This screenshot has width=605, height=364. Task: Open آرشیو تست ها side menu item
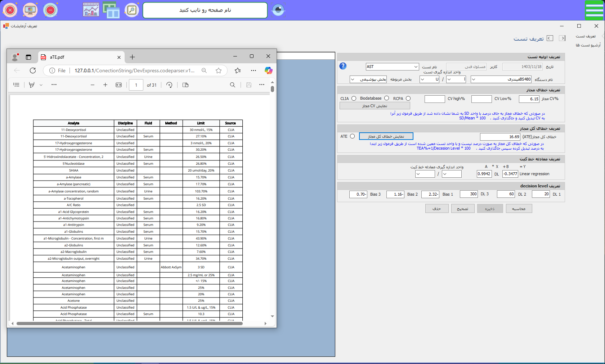tap(588, 45)
